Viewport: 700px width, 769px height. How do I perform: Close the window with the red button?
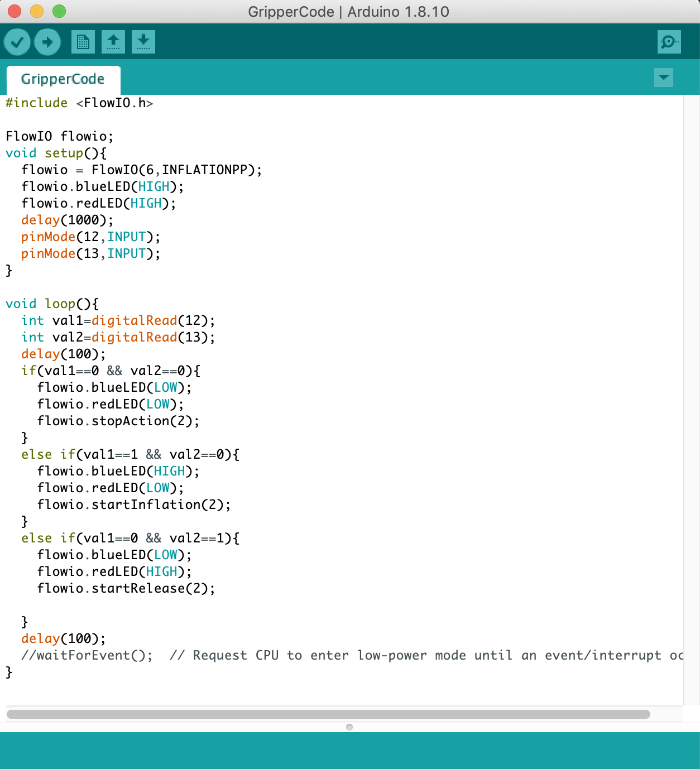[15, 11]
